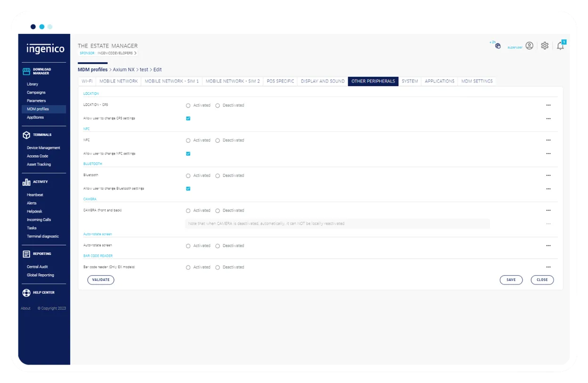Click the About link in sidebar footer

click(x=25, y=309)
